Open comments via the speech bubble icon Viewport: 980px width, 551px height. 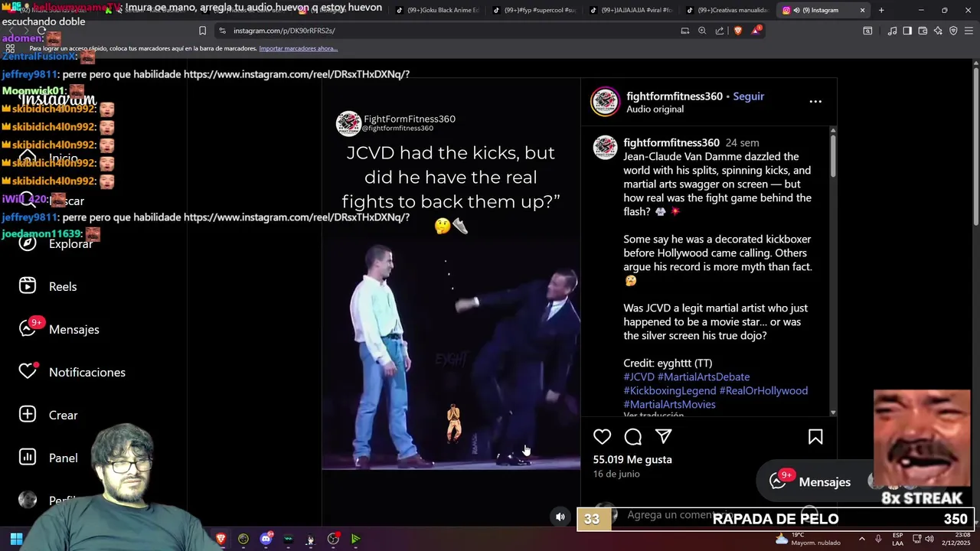(633, 437)
